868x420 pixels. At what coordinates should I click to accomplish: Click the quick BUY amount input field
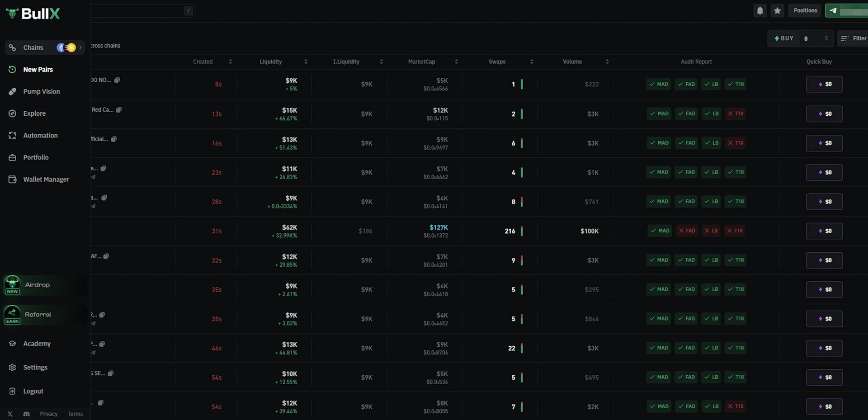(x=813, y=38)
